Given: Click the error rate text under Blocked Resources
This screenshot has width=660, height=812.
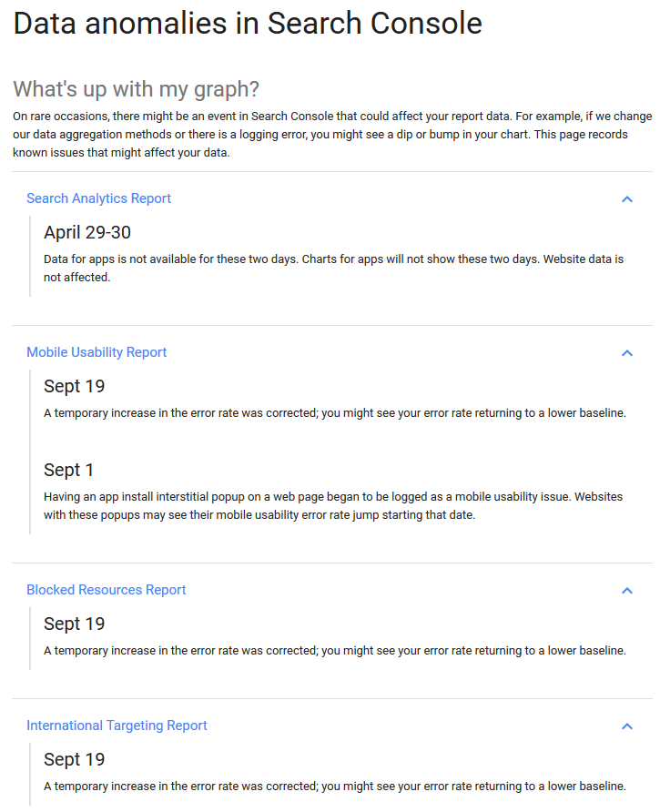Looking at the screenshot, I should [x=335, y=651].
